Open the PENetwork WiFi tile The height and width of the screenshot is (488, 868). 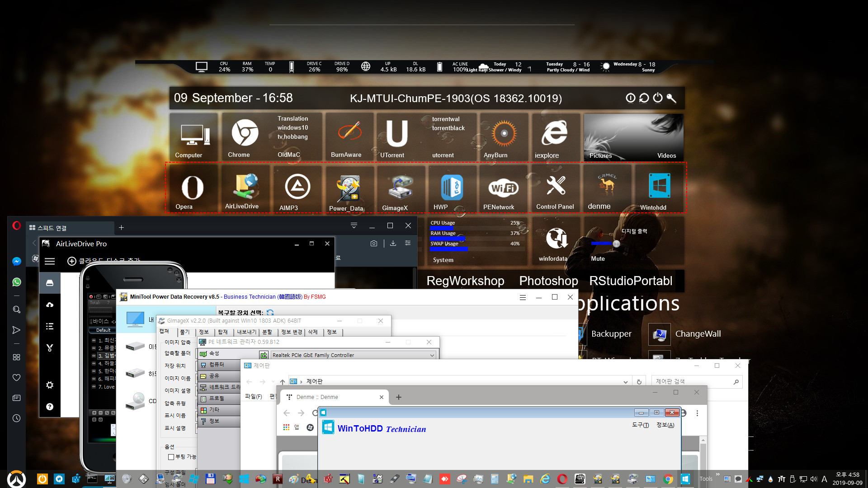click(x=504, y=188)
